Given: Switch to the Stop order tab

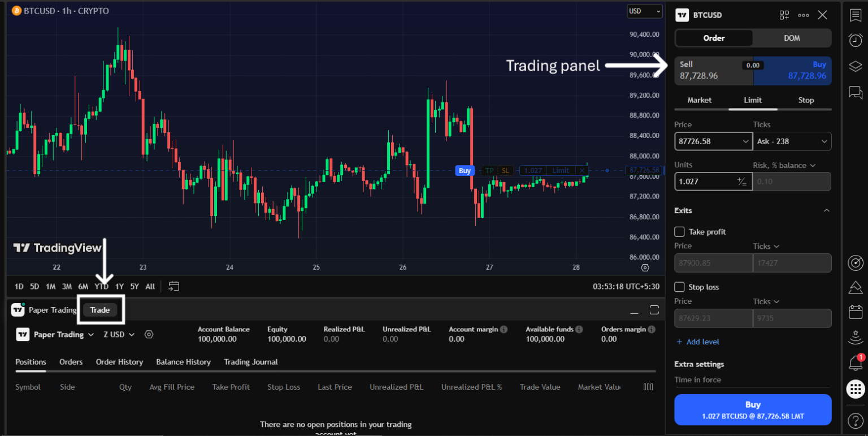Looking at the screenshot, I should [806, 100].
